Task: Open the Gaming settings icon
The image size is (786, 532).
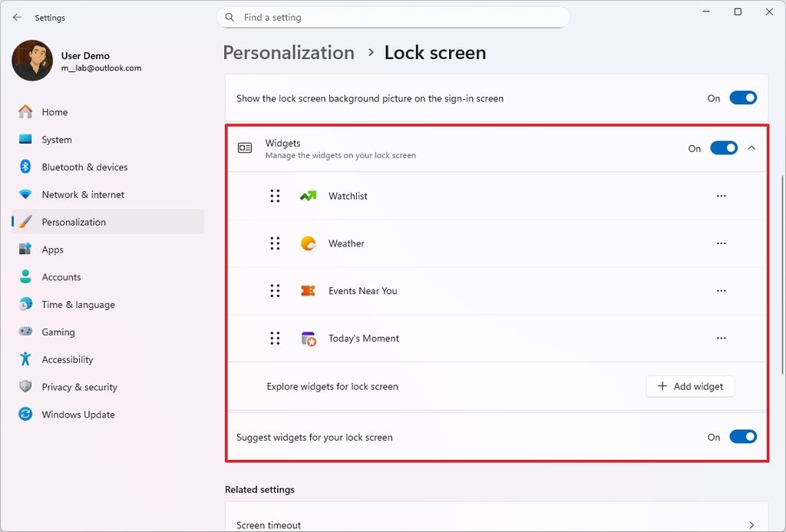Action: point(25,332)
